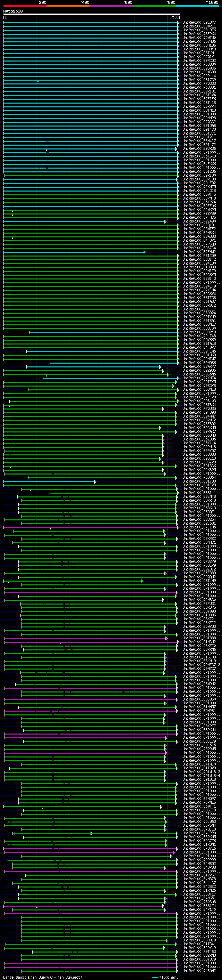
Task: Open hit UniRef100_Q8L9T6
Action: tap(199, 30)
